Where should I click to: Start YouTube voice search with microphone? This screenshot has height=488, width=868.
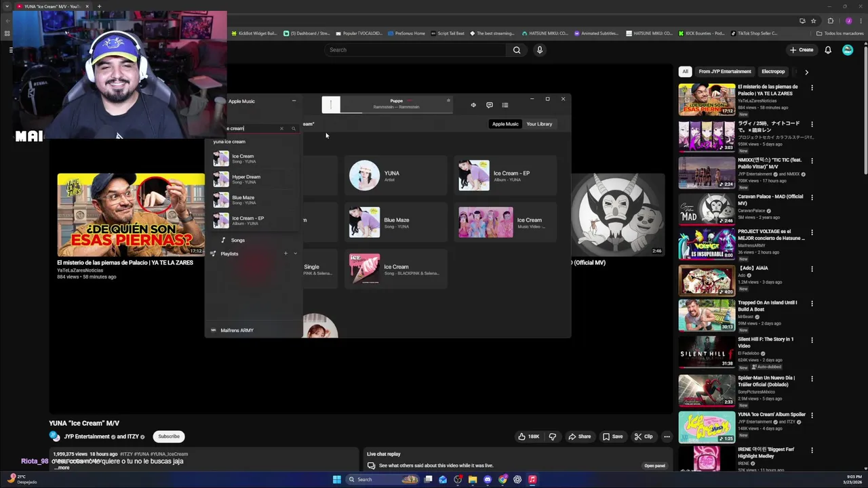point(540,49)
